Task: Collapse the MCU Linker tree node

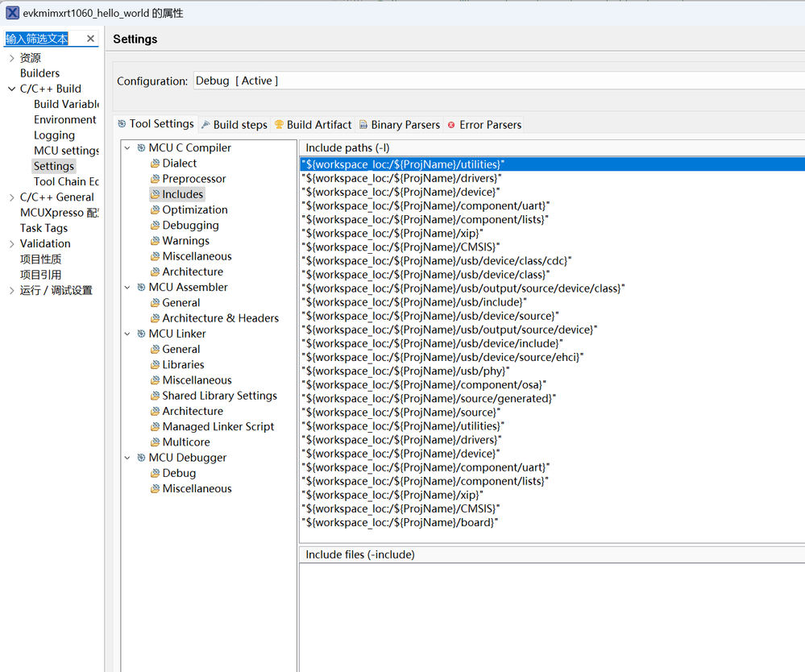Action: point(127,334)
